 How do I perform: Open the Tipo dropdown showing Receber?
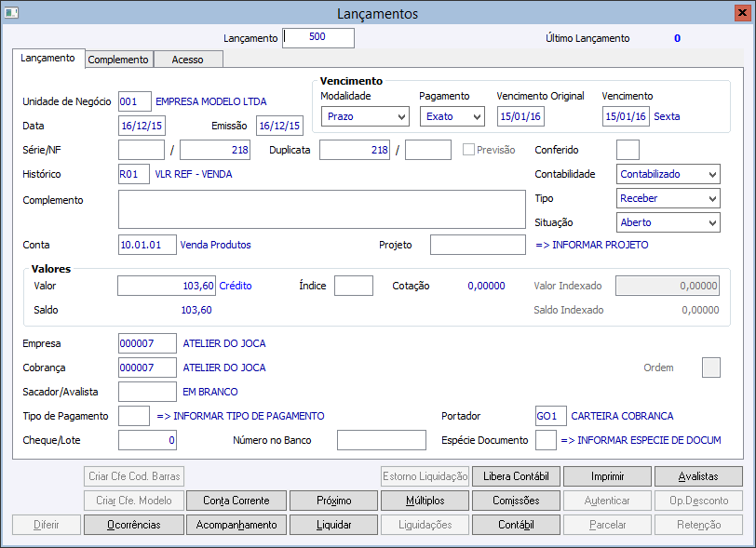tap(668, 198)
